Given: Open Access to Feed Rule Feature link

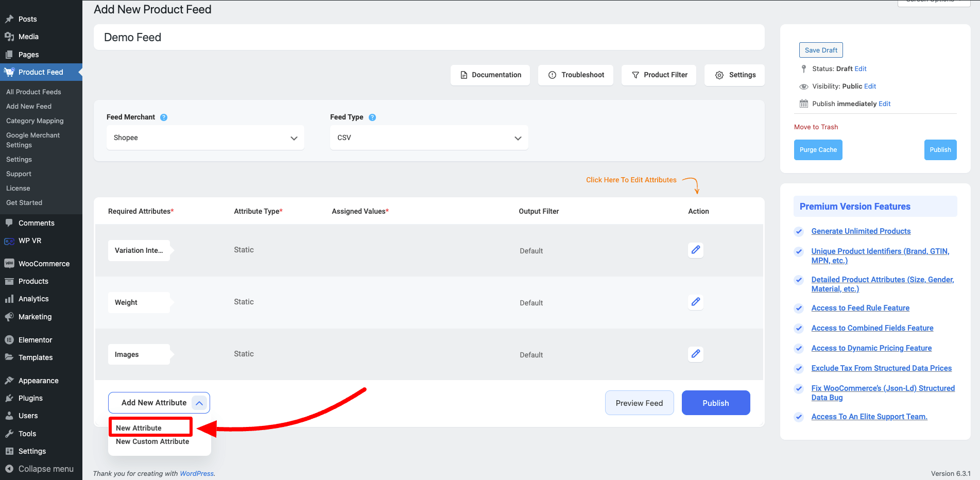Looking at the screenshot, I should tap(861, 308).
